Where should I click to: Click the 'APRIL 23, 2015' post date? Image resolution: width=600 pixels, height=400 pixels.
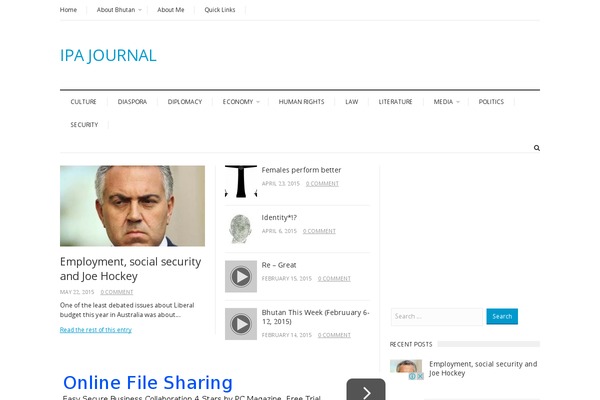tap(280, 184)
